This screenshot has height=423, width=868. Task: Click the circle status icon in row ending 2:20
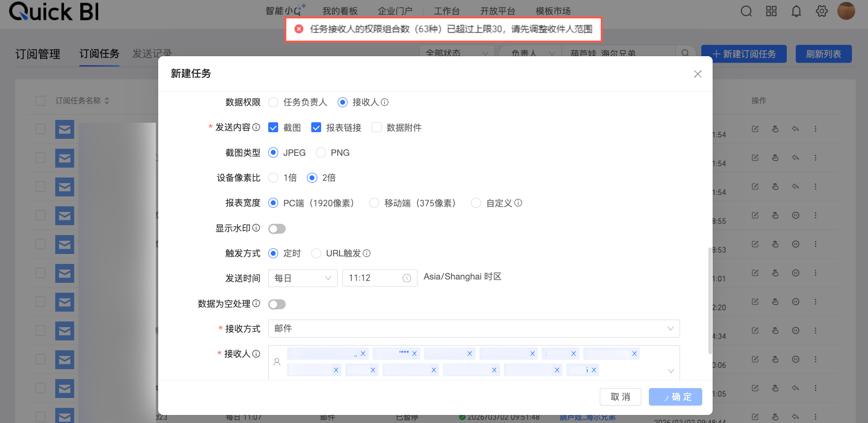[x=795, y=302]
